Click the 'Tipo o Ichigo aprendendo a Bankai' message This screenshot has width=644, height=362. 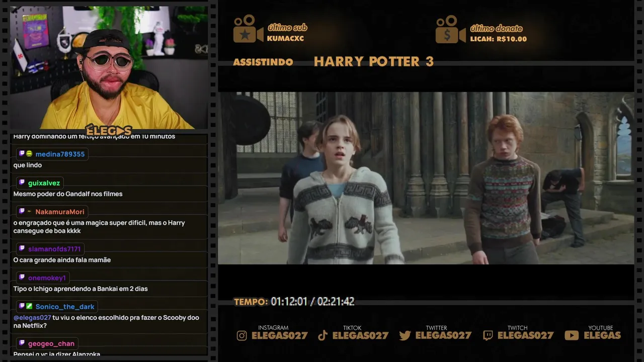(80, 289)
